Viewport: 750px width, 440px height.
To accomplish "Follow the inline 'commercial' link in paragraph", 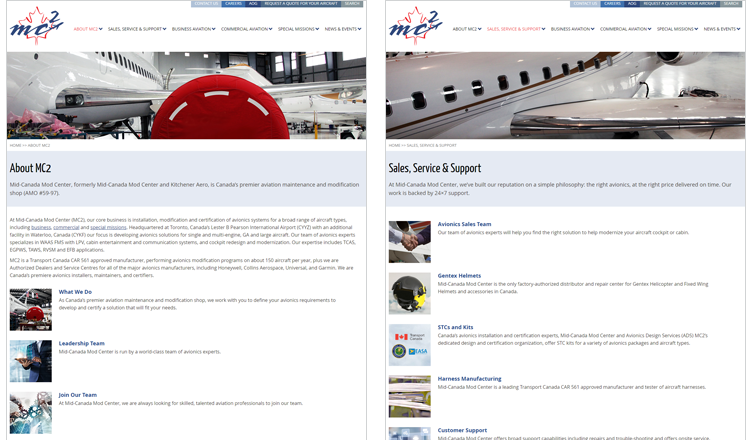I will 66,228.
